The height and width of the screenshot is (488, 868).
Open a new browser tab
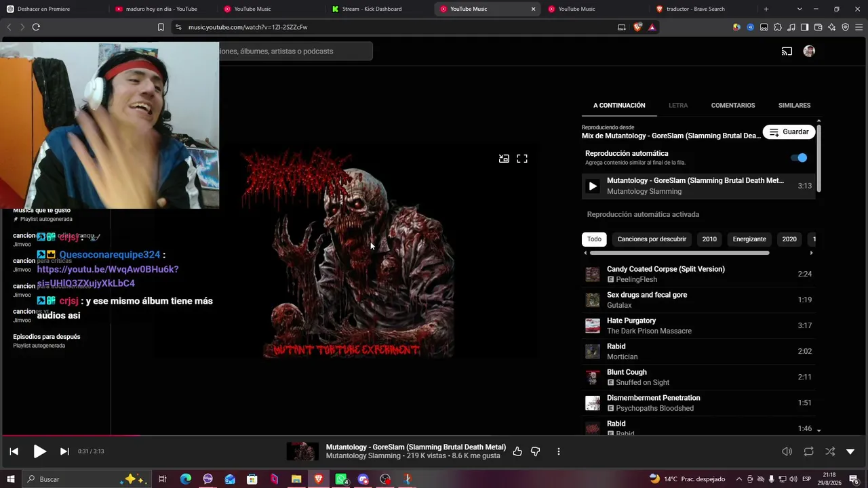click(x=766, y=9)
